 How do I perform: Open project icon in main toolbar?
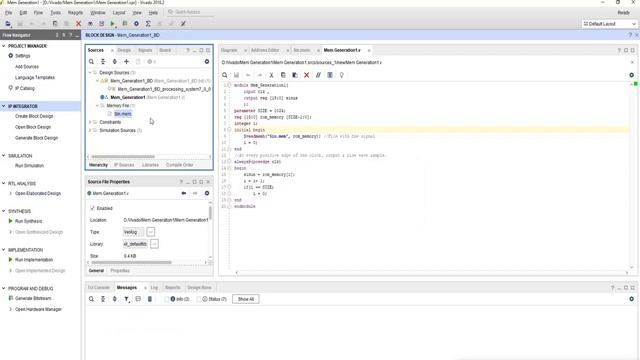tap(8, 24)
